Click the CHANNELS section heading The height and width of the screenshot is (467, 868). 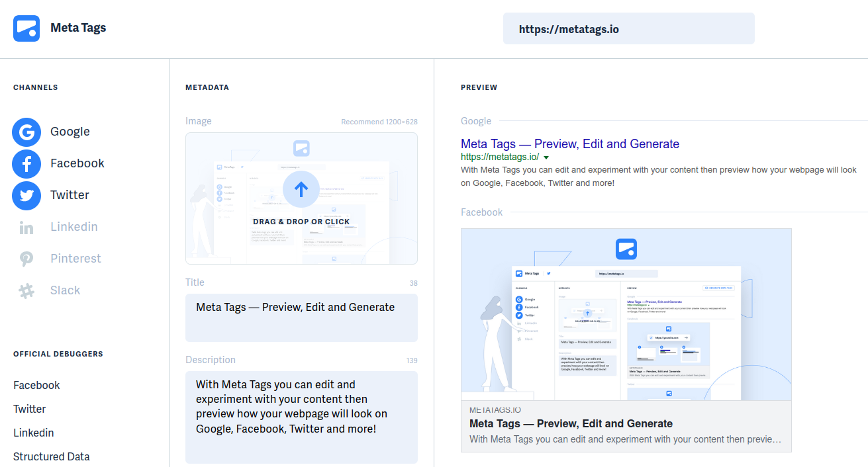pyautogui.click(x=36, y=87)
